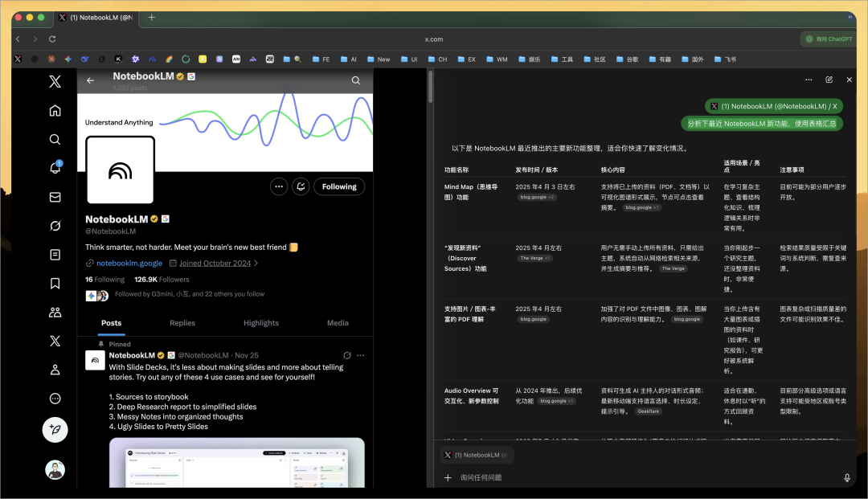Open the WM bookmarks folder
This screenshot has height=499, width=868.
click(x=497, y=59)
